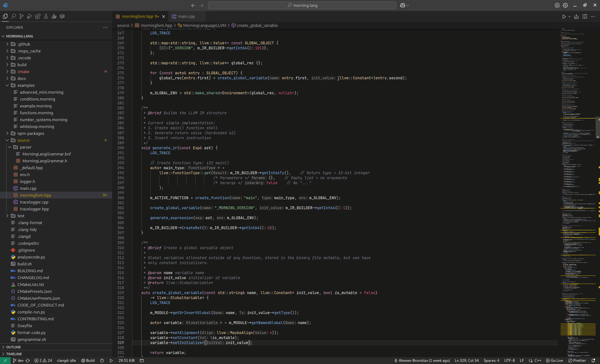
Task: Open the run button dropdown arrow
Action: pyautogui.click(x=569, y=17)
